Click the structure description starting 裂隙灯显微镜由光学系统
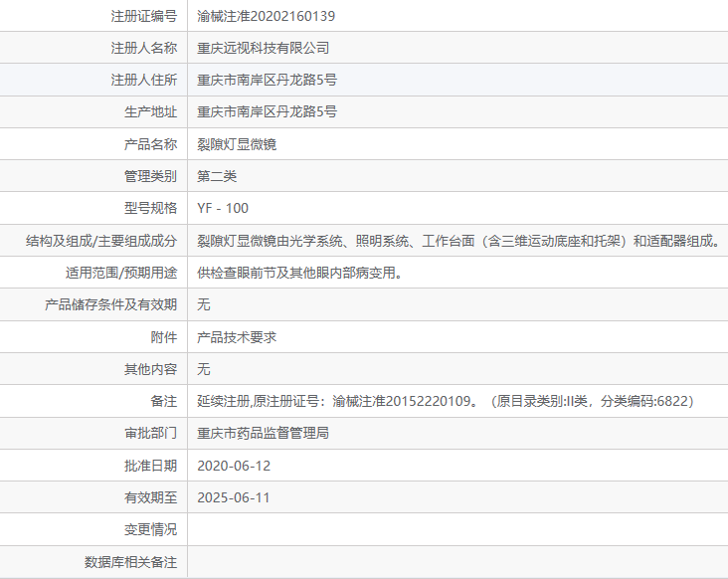The height and width of the screenshot is (579, 728). [459, 241]
